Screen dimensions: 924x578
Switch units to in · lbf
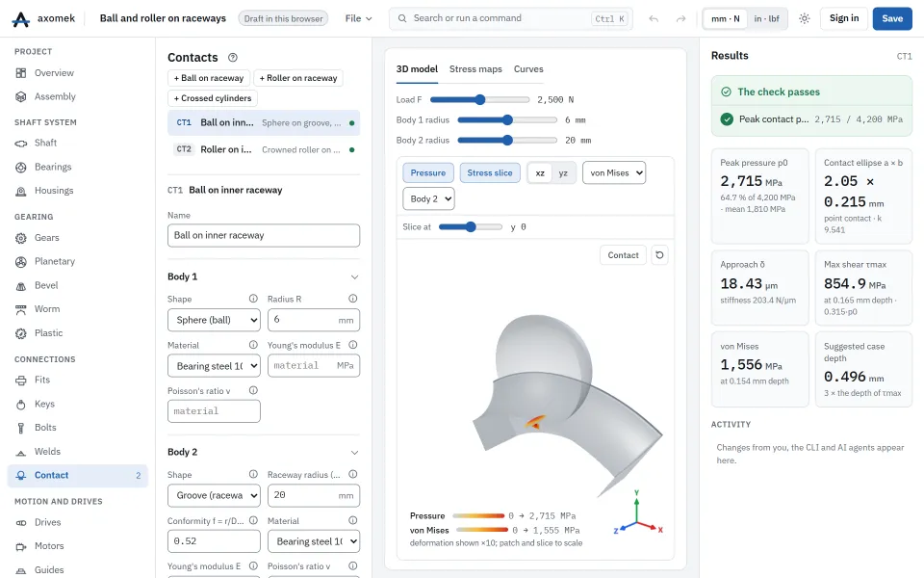(x=767, y=19)
